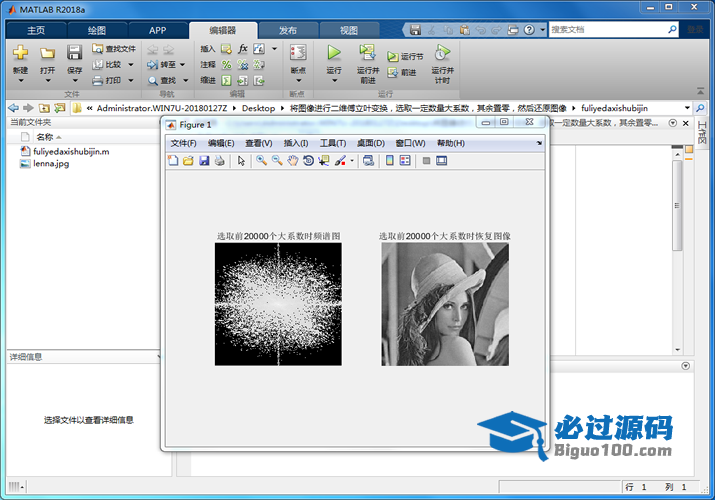Click the Save Figure disk icon
715x500 pixels.
pos(204,160)
